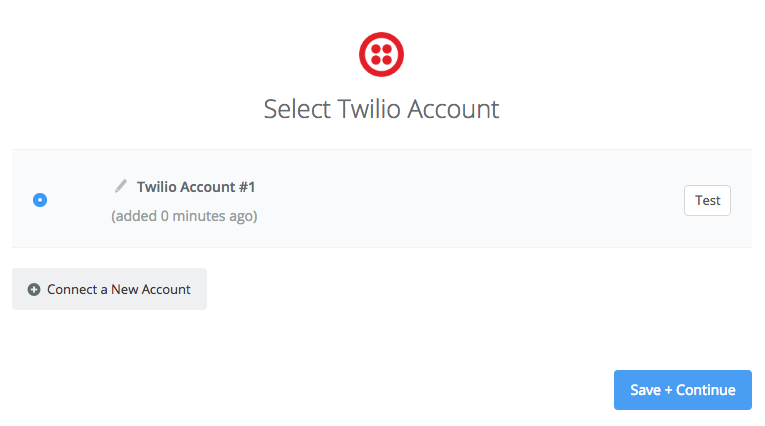Choose the account row for Twilio Account #1
This screenshot has height=426, width=765.
(x=382, y=199)
